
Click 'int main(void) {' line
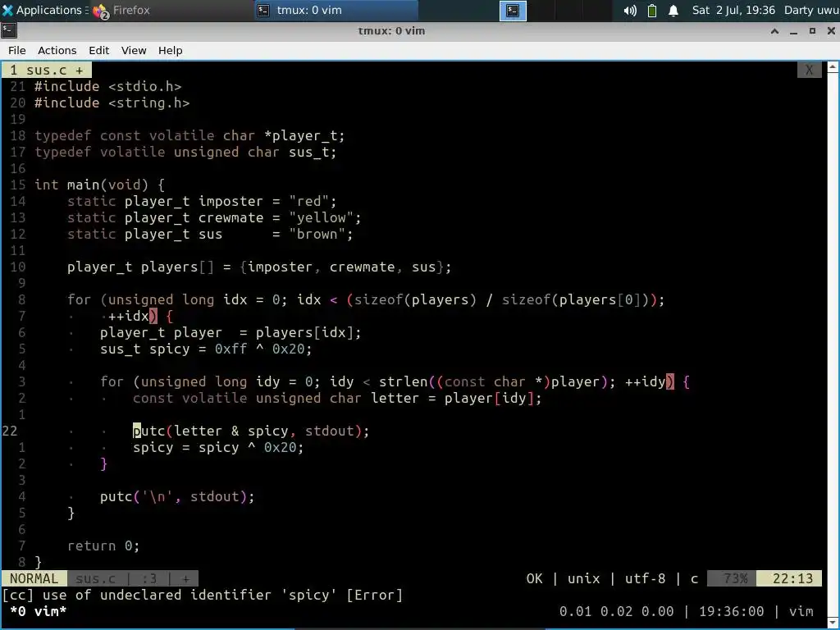pyautogui.click(x=99, y=185)
